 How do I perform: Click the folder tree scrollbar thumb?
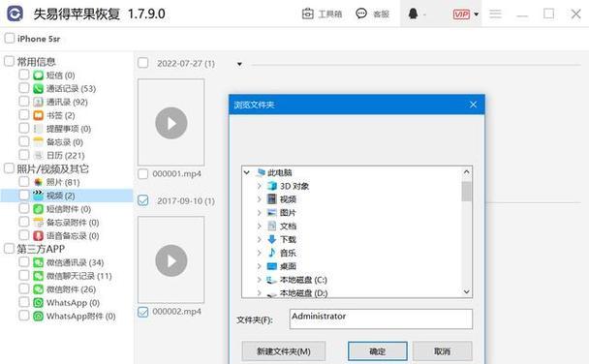[x=467, y=192]
